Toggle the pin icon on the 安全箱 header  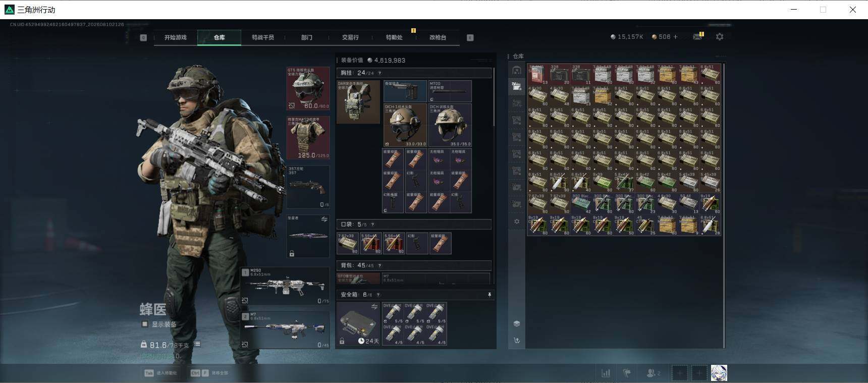(489, 295)
